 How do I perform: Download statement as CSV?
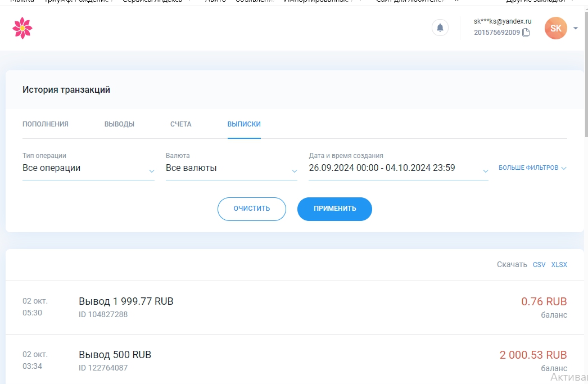(539, 264)
